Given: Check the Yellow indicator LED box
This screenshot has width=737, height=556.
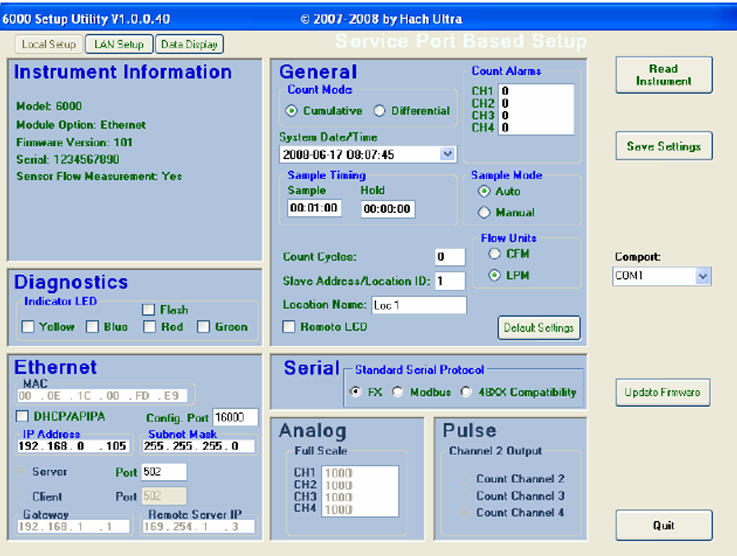Looking at the screenshot, I should click(x=28, y=327).
